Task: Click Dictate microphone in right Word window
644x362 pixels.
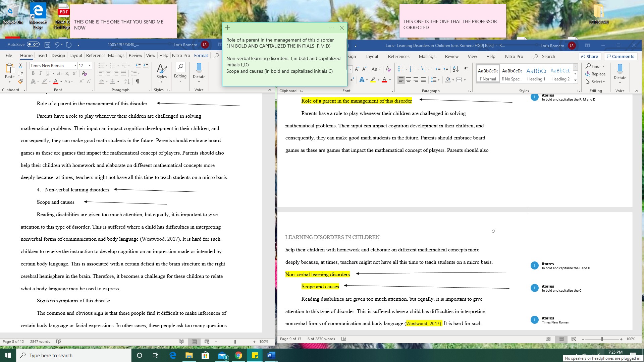Action: [x=620, y=71]
